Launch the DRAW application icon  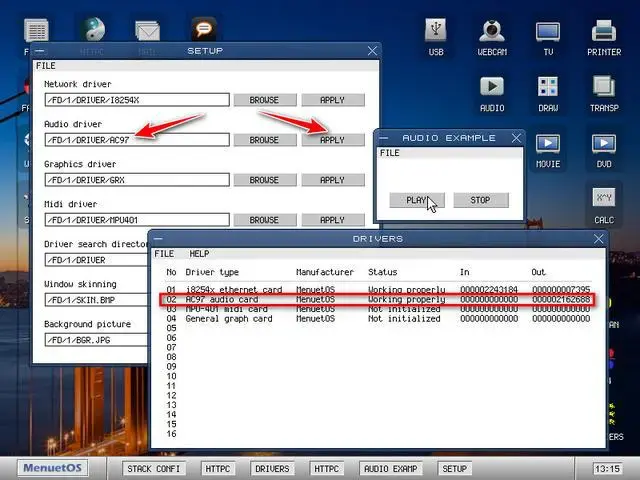coord(547,88)
